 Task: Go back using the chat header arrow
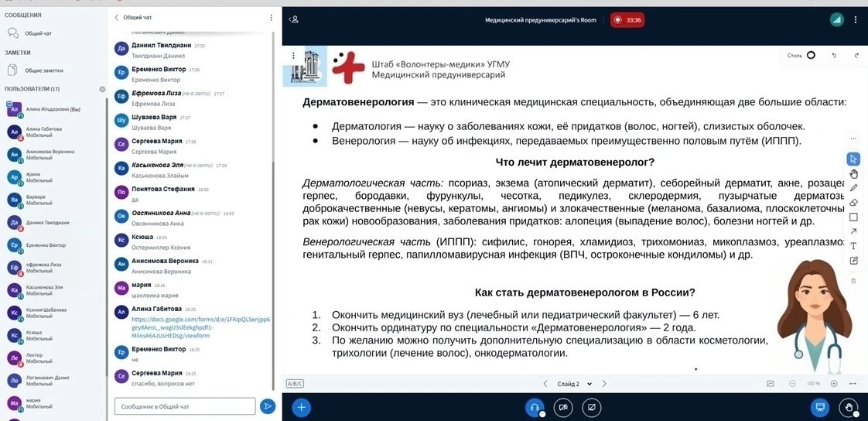tap(117, 18)
